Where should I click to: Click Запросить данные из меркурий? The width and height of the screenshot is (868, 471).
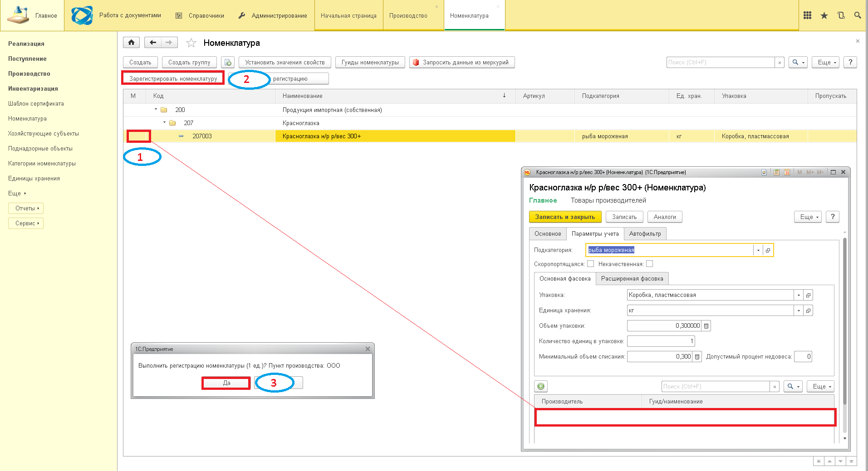pos(462,63)
